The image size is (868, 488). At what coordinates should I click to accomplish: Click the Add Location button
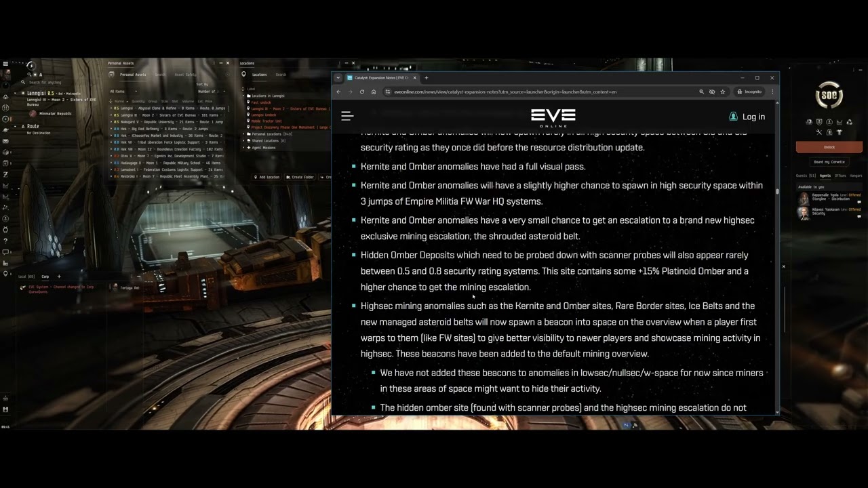(x=267, y=177)
